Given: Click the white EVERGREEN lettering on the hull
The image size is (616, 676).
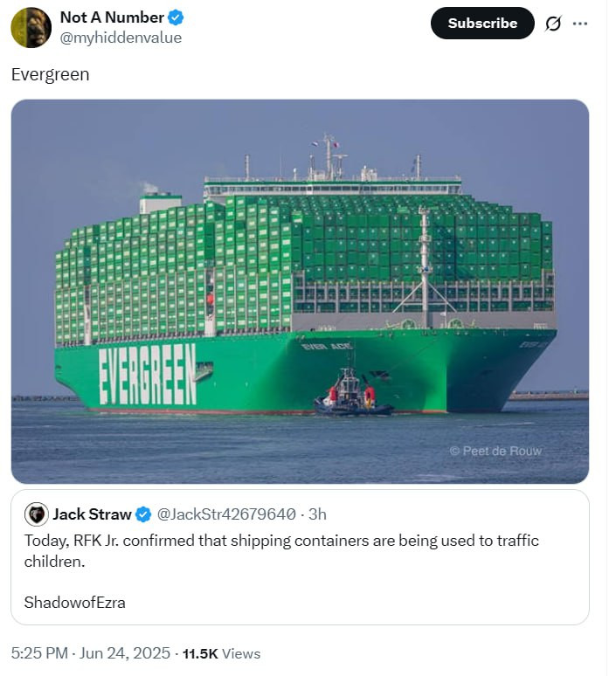Looking at the screenshot, I should [148, 374].
